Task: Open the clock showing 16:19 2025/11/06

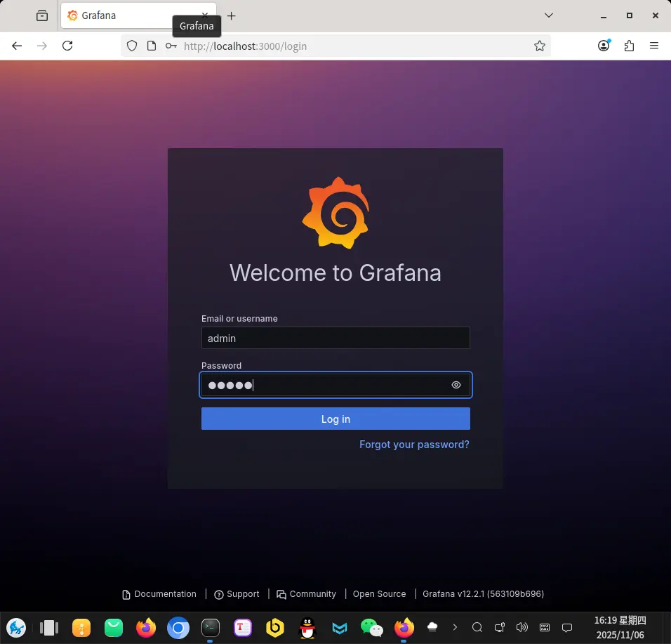Action: coord(620,628)
